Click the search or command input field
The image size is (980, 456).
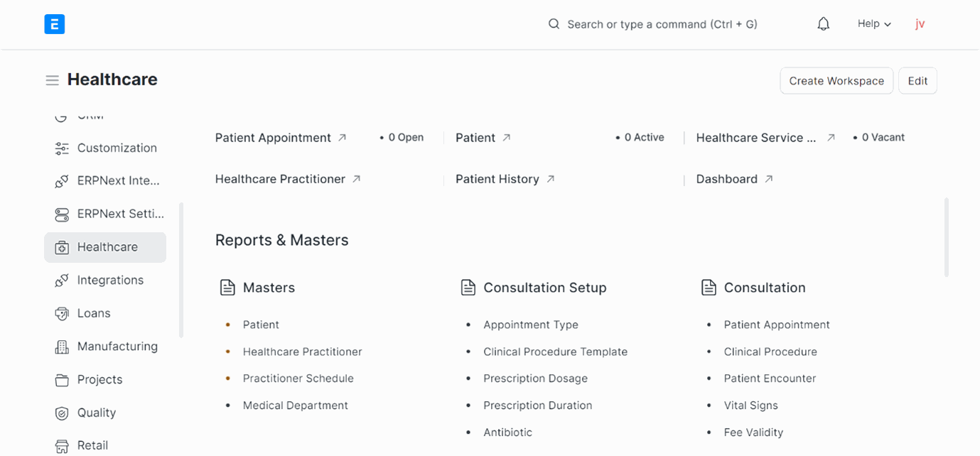pos(654,24)
